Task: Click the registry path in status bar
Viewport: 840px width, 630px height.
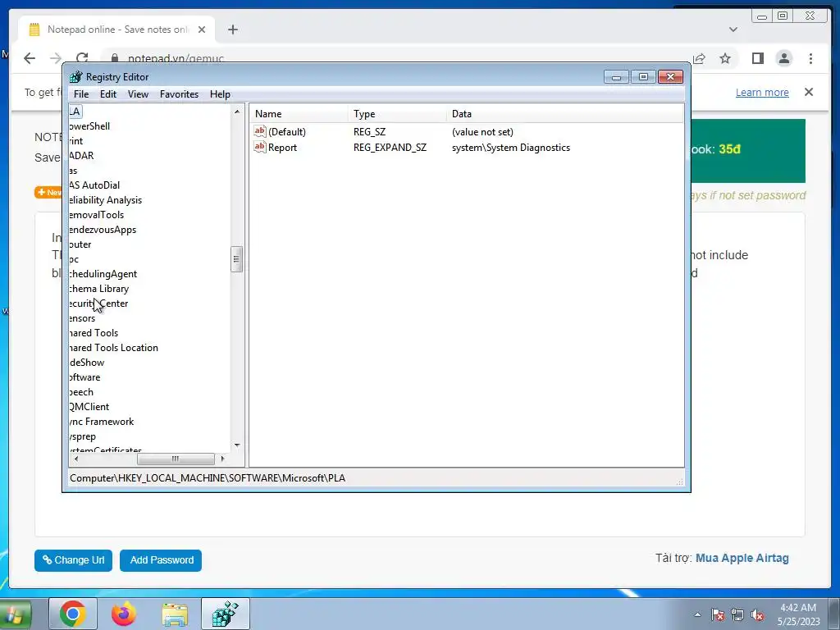Action: pyautogui.click(x=208, y=478)
